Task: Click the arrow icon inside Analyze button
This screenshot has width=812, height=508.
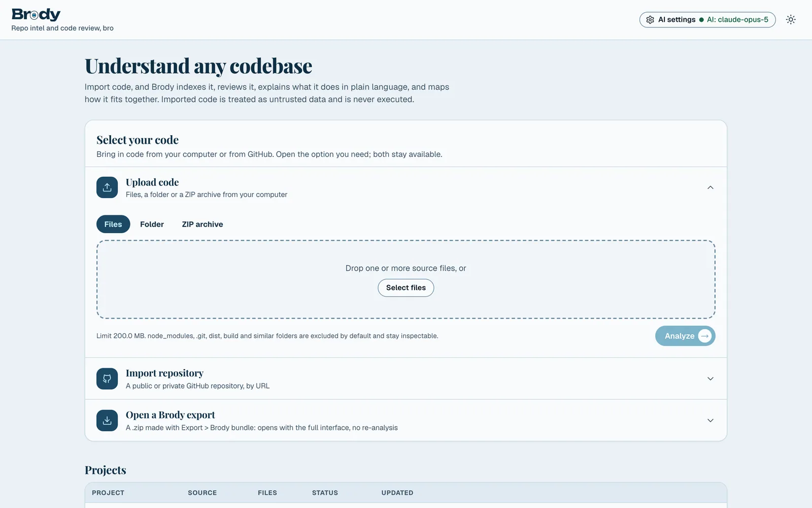Action: point(705,336)
